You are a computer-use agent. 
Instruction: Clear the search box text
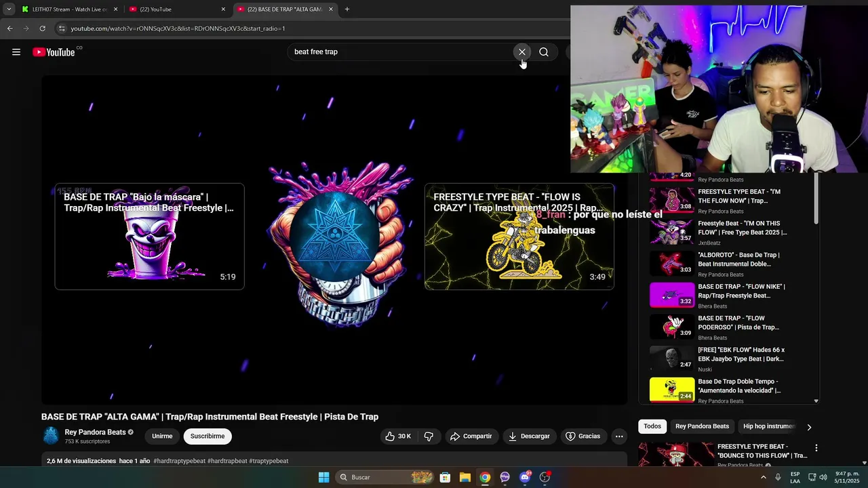pyautogui.click(x=522, y=52)
